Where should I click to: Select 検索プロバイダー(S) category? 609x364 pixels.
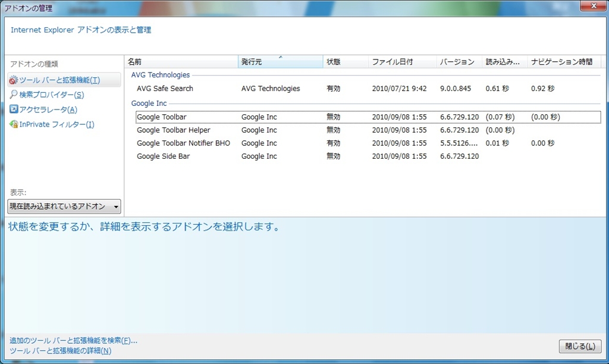pos(51,95)
